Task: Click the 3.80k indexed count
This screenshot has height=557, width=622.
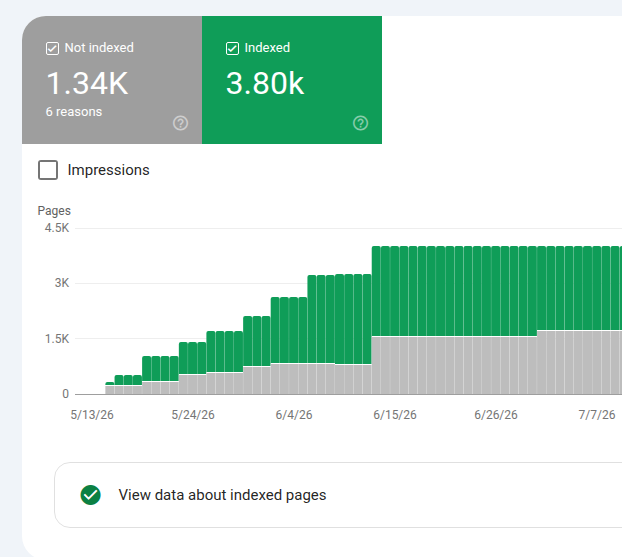Action: (265, 83)
